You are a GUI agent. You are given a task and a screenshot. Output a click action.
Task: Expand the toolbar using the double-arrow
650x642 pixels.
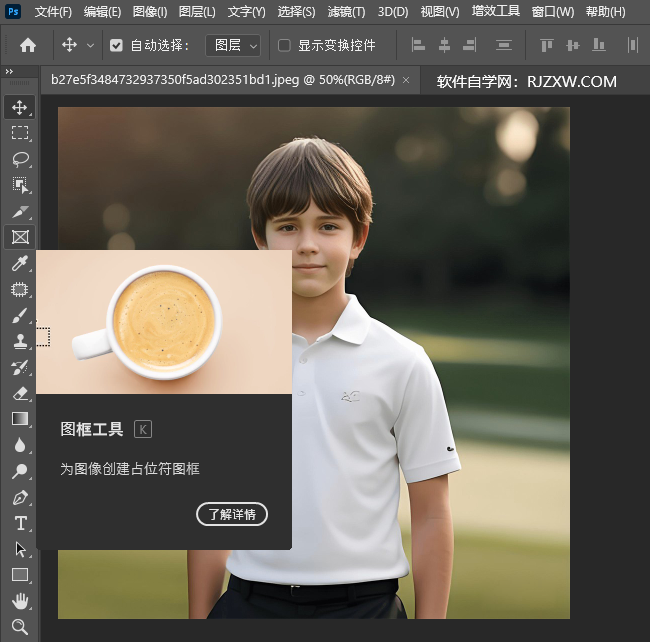[x=9, y=72]
